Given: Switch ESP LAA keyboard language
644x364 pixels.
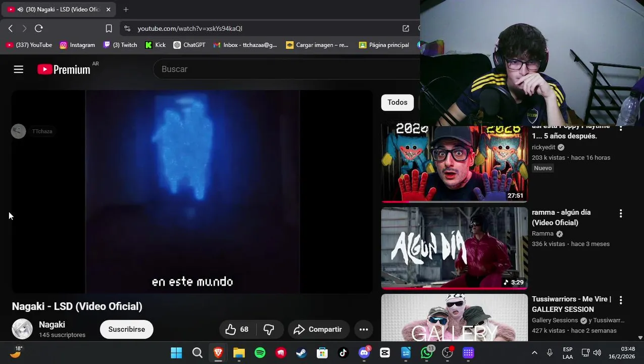Looking at the screenshot, I should pos(568,353).
